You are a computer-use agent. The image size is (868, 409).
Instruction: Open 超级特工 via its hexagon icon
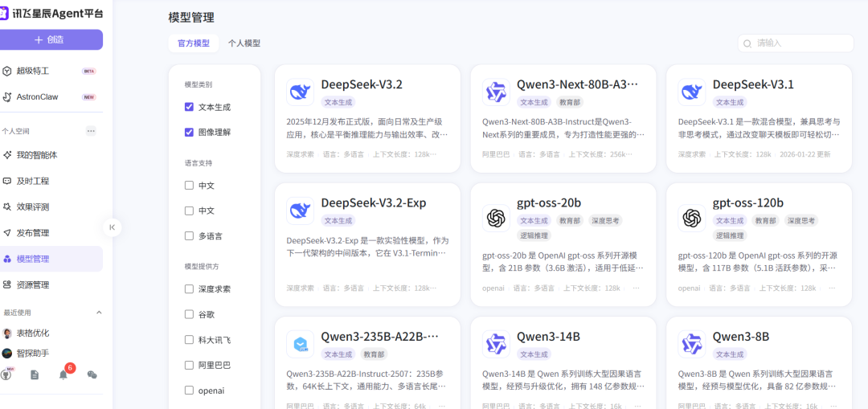[6, 71]
